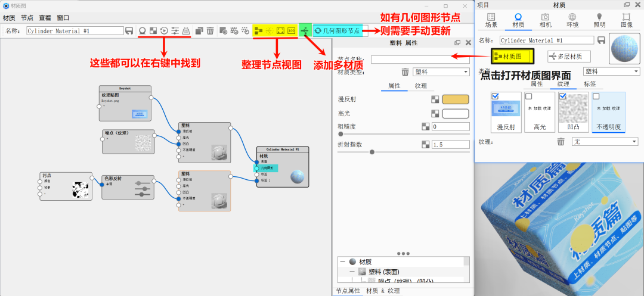Save material icon in project panel

pos(602,40)
